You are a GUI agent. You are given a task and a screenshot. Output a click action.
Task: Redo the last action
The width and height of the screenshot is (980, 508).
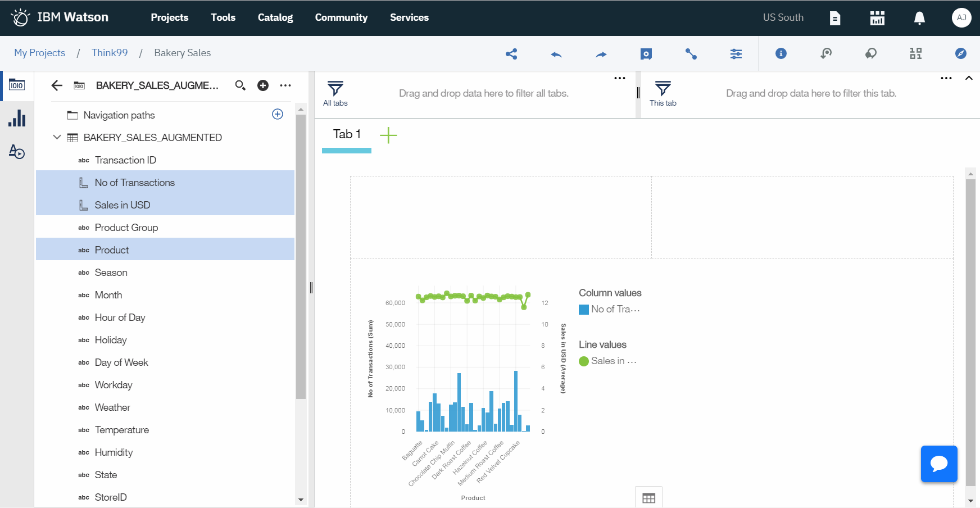(601, 54)
